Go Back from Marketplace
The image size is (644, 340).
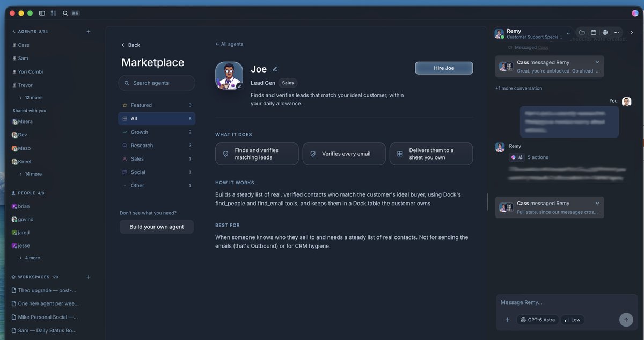130,45
